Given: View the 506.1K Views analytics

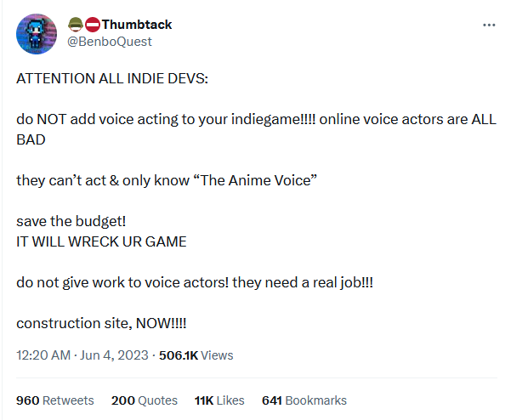Looking at the screenshot, I should click(x=196, y=355).
